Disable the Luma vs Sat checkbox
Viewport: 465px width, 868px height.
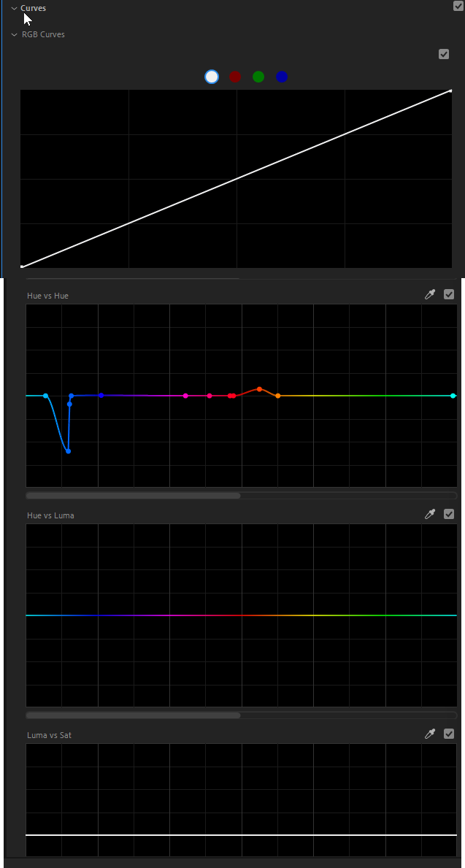pos(449,734)
